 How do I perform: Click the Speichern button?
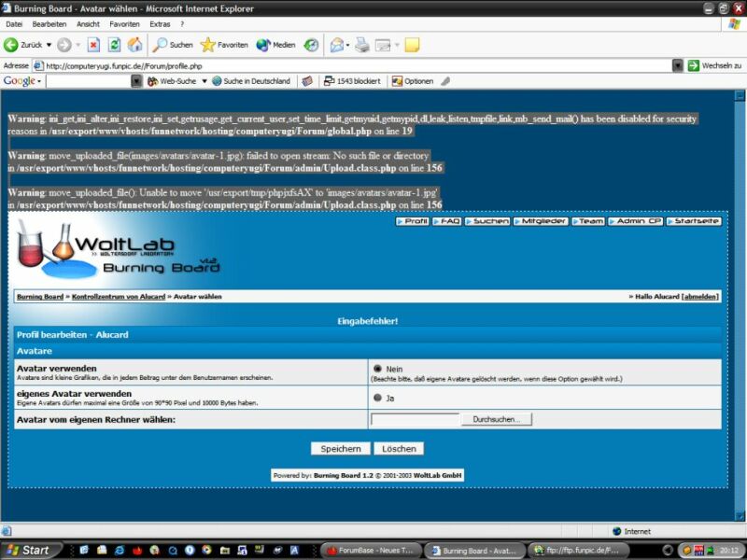(x=341, y=449)
